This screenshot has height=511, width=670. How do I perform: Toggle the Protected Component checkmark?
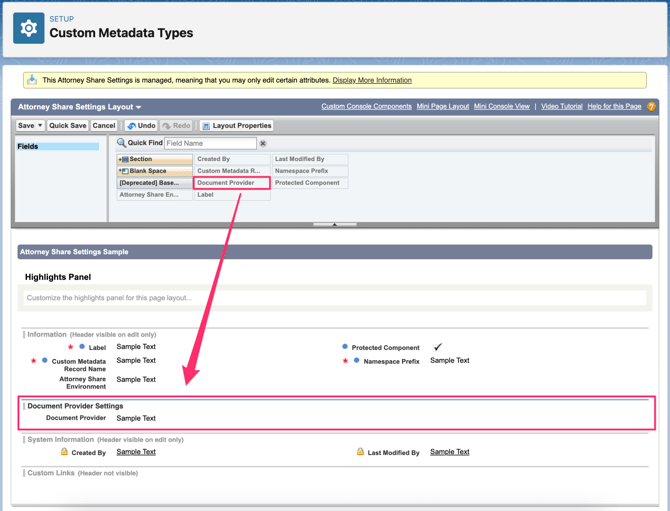[437, 347]
